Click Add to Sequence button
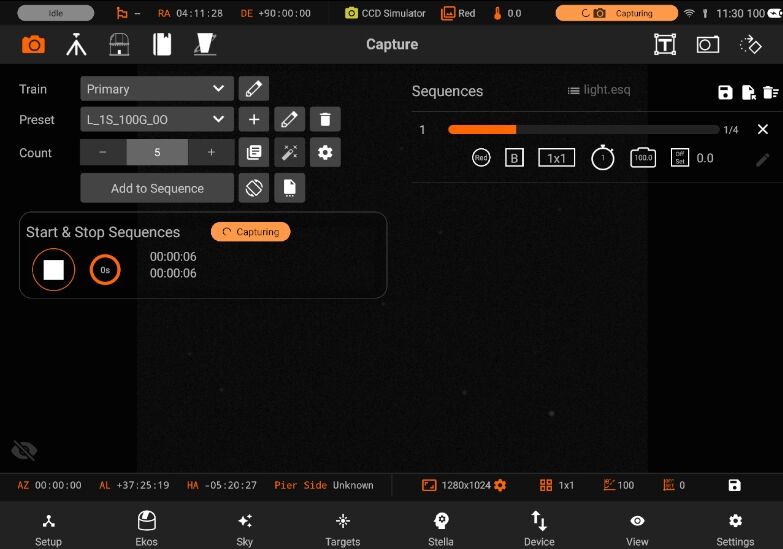This screenshot has height=549, width=783. pos(157,188)
